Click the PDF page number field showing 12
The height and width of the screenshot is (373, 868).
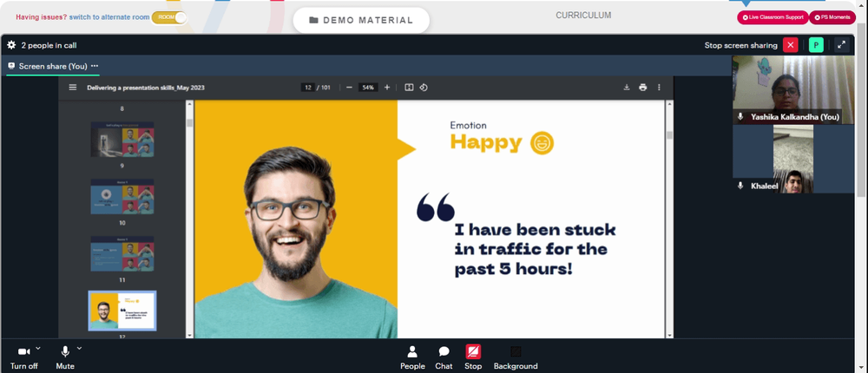click(308, 88)
